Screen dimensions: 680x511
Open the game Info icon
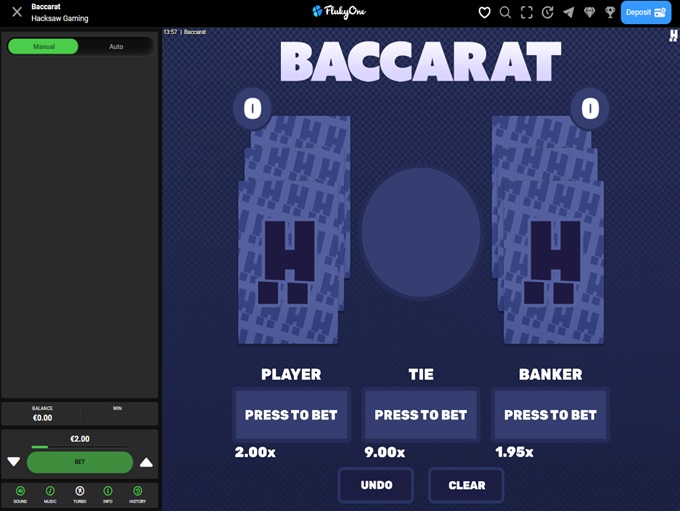click(x=108, y=491)
